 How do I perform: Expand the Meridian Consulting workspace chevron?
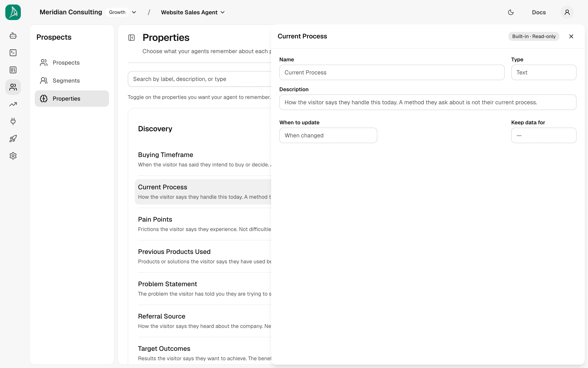(x=134, y=12)
